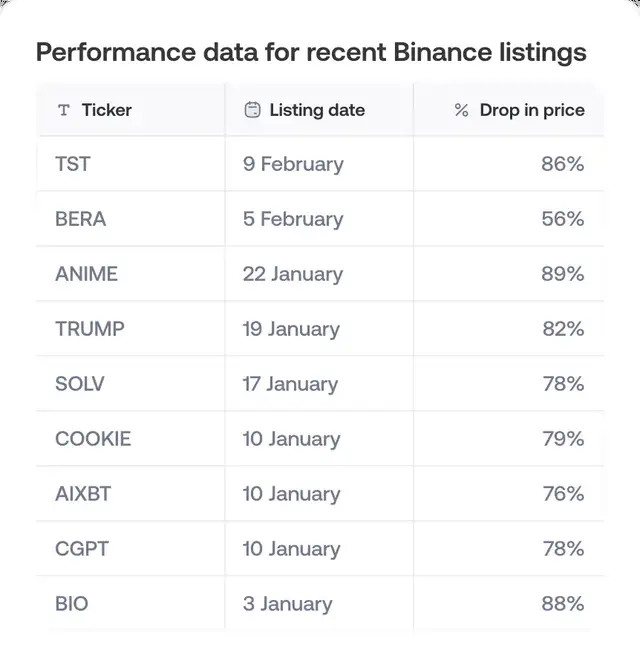640x650 pixels.
Task: Select the TST ticker cell
Action: (73, 164)
